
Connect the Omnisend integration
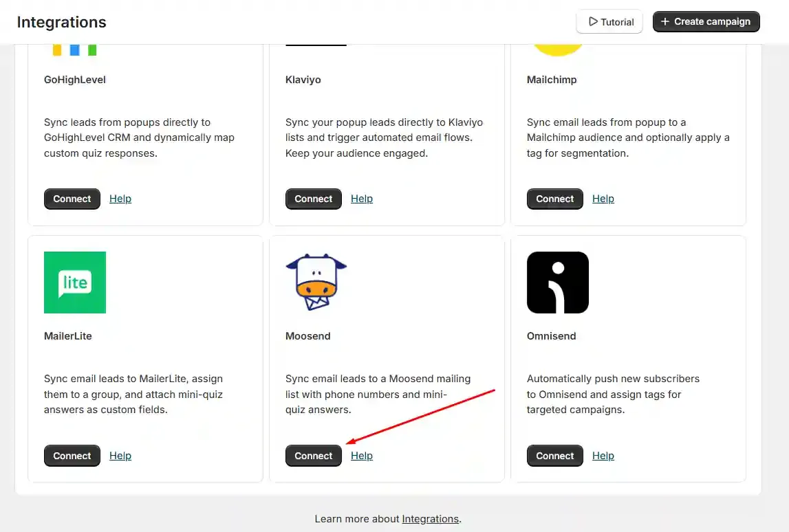(555, 456)
